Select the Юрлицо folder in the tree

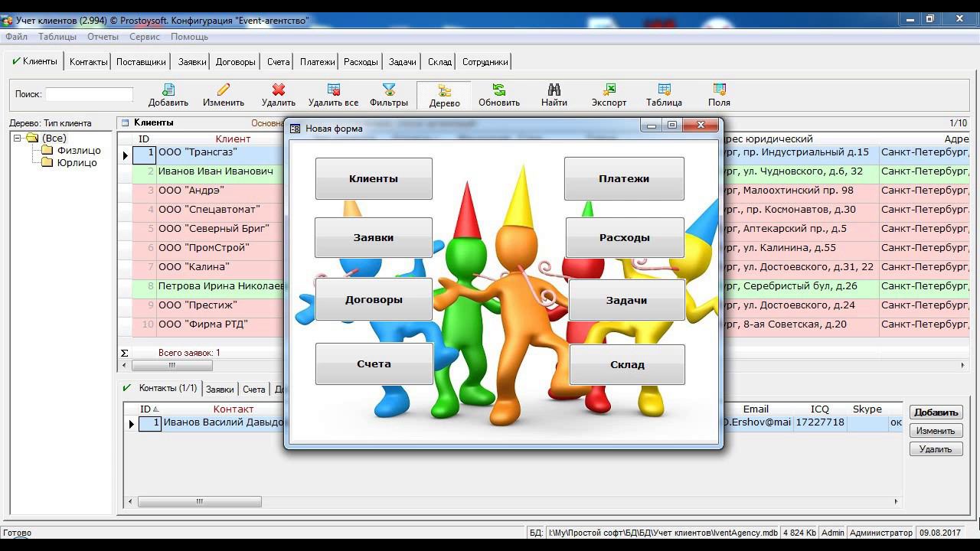[77, 163]
